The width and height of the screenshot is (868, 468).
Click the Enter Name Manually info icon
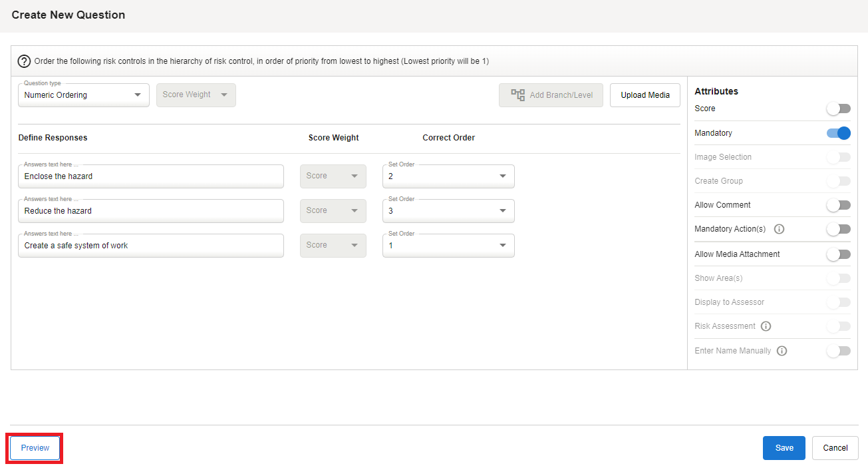(x=782, y=351)
